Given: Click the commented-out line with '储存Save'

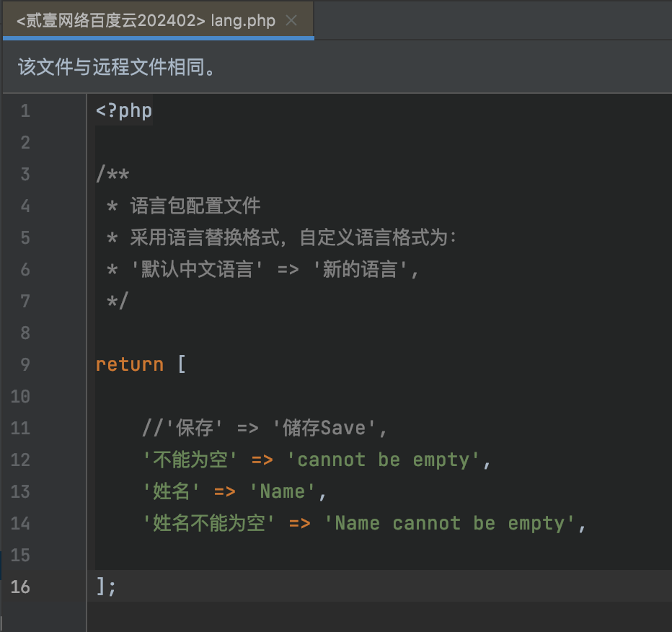Looking at the screenshot, I should 265,428.
